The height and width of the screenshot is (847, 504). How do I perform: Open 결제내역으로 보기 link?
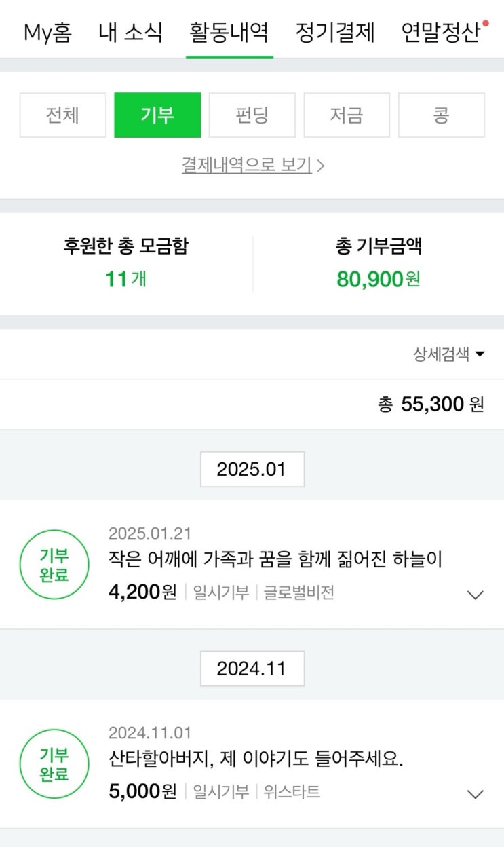pos(252,165)
